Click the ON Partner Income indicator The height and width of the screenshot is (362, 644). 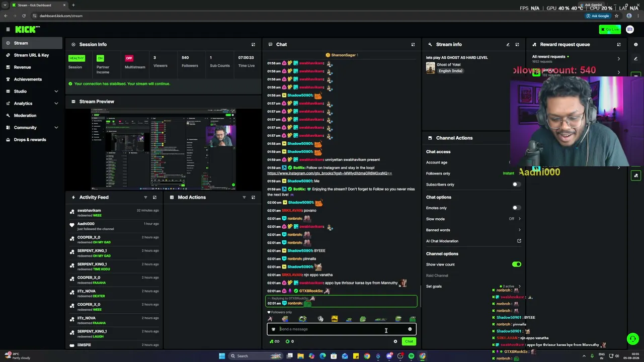click(x=100, y=58)
